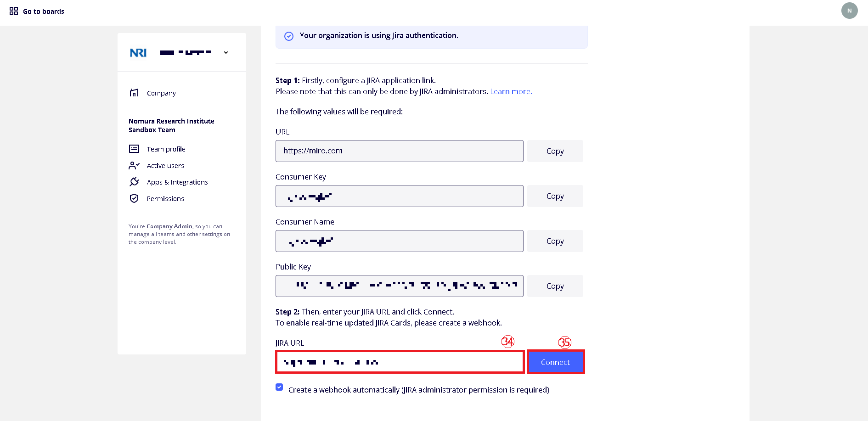This screenshot has height=421, width=868.
Task: Open the Permissions menu item
Action: [x=165, y=199]
